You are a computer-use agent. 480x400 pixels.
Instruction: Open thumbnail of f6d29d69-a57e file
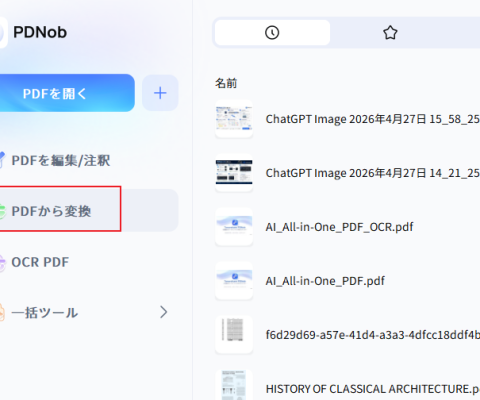(x=234, y=335)
